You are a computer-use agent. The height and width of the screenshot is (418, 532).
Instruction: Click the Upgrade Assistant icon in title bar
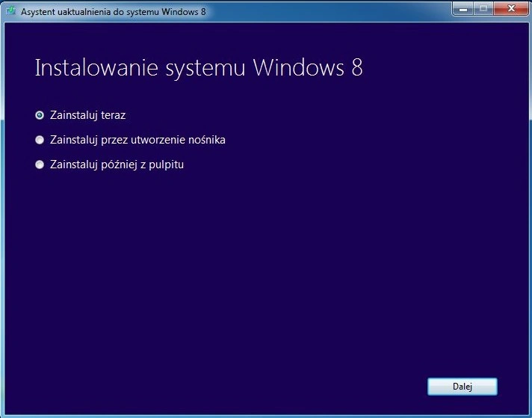pyautogui.click(x=11, y=11)
